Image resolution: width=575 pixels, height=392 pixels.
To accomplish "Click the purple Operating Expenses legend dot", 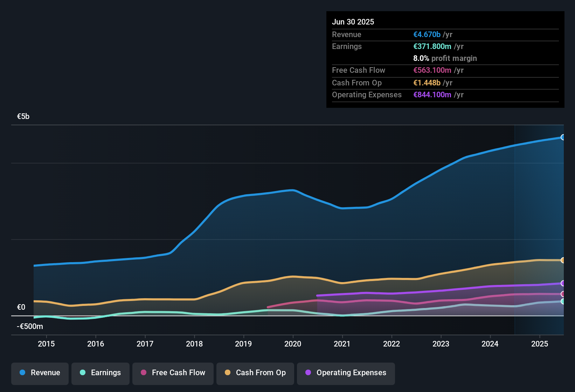I will pos(308,373).
